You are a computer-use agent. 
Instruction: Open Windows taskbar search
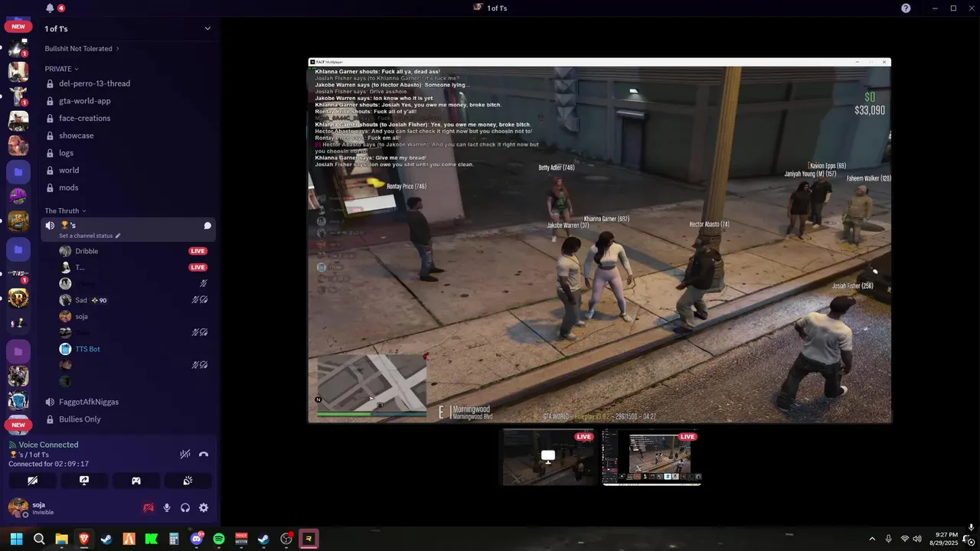[x=39, y=539]
